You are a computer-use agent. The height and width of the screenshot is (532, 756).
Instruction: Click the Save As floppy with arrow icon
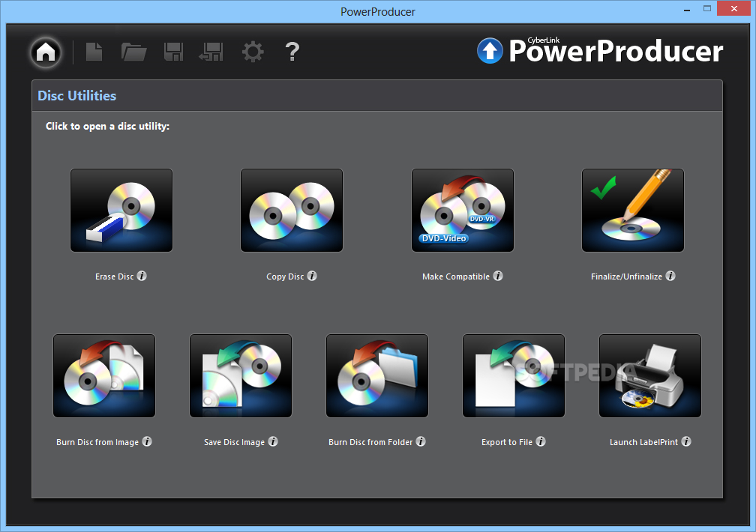coord(211,52)
